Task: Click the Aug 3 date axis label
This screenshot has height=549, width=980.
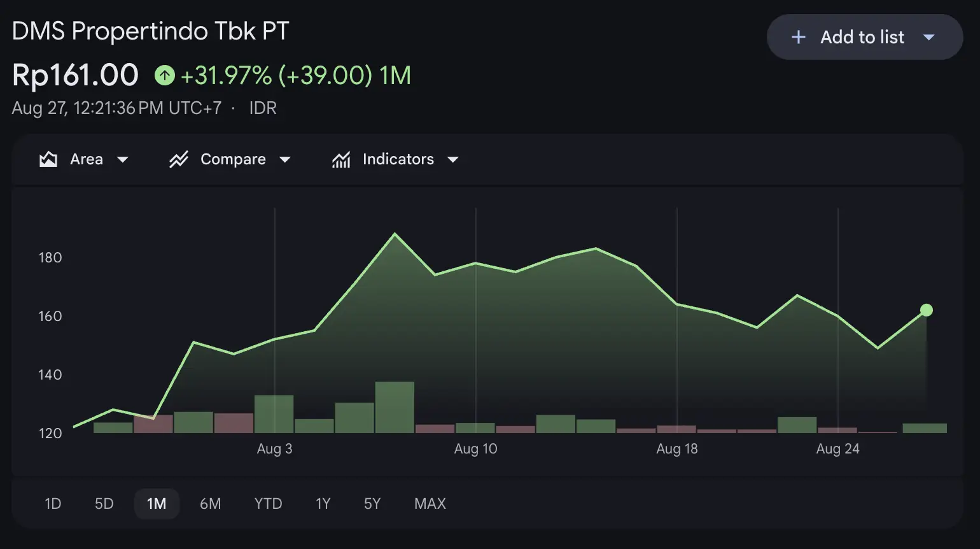Action: (x=274, y=449)
